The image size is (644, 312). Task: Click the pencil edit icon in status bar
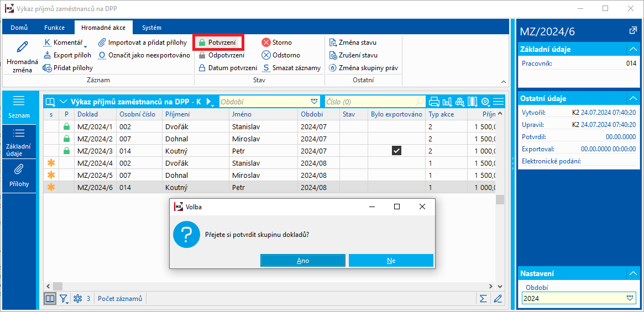point(498,298)
